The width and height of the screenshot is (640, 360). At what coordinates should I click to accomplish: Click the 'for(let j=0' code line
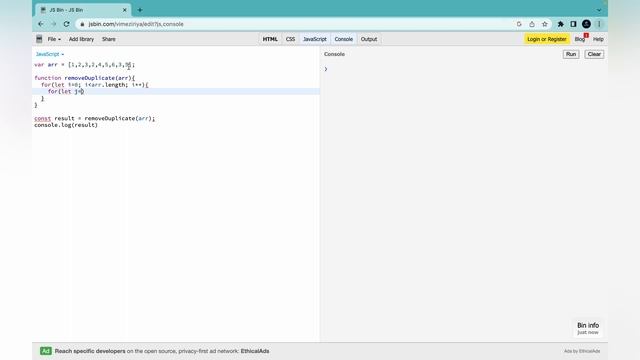tap(66, 91)
